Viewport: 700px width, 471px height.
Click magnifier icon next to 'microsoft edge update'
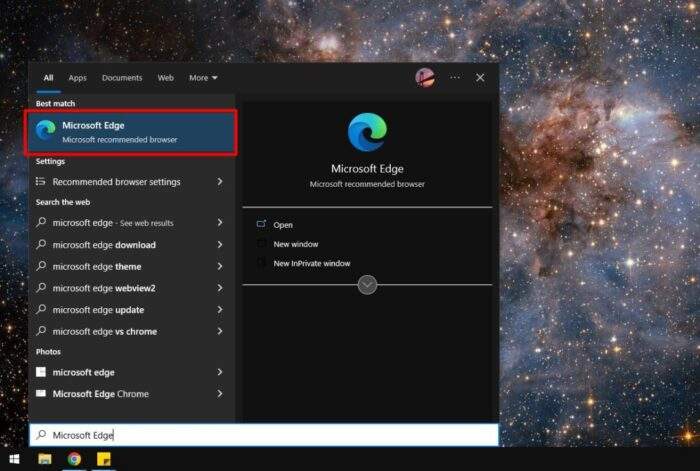point(41,309)
